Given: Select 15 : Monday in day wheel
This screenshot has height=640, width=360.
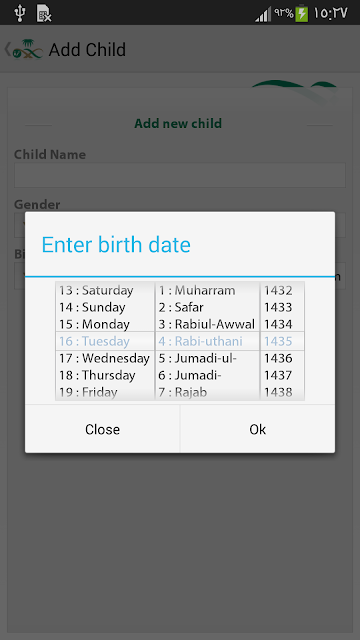Looking at the screenshot, I should [94, 324].
